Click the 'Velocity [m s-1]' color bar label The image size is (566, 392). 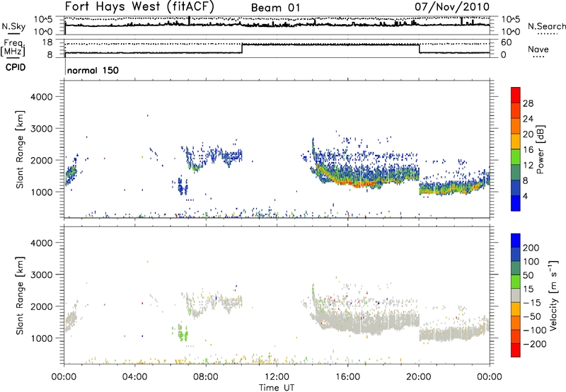click(x=553, y=295)
